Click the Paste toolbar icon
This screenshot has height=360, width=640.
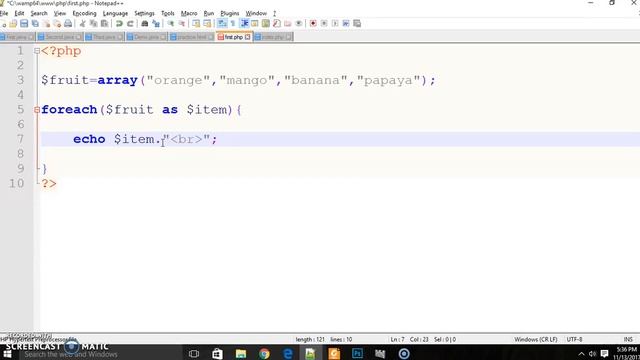pyautogui.click(x=104, y=24)
